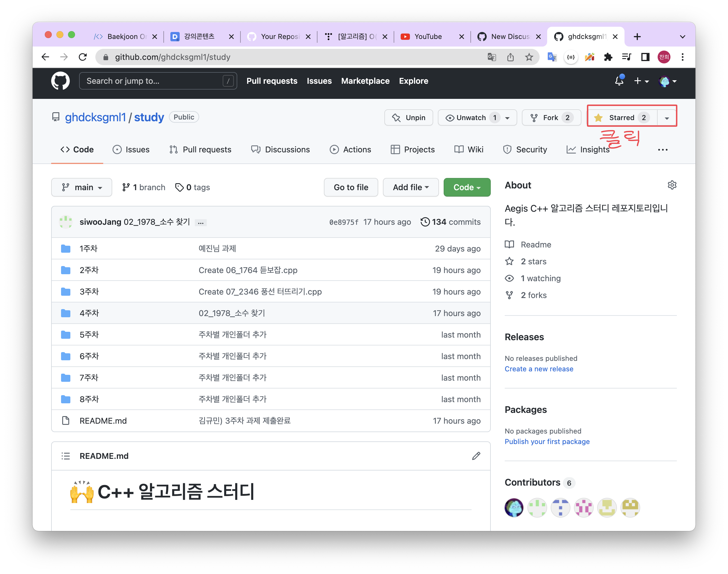
Task: Open the notifications bell
Action: click(x=619, y=81)
